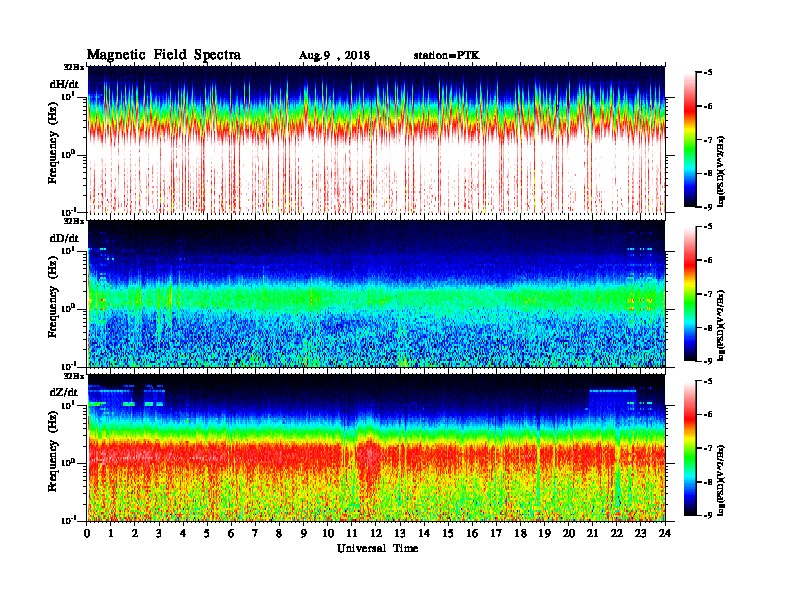Click hour tick "18" on the time axis
The width and height of the screenshot is (792, 612).
point(521,534)
